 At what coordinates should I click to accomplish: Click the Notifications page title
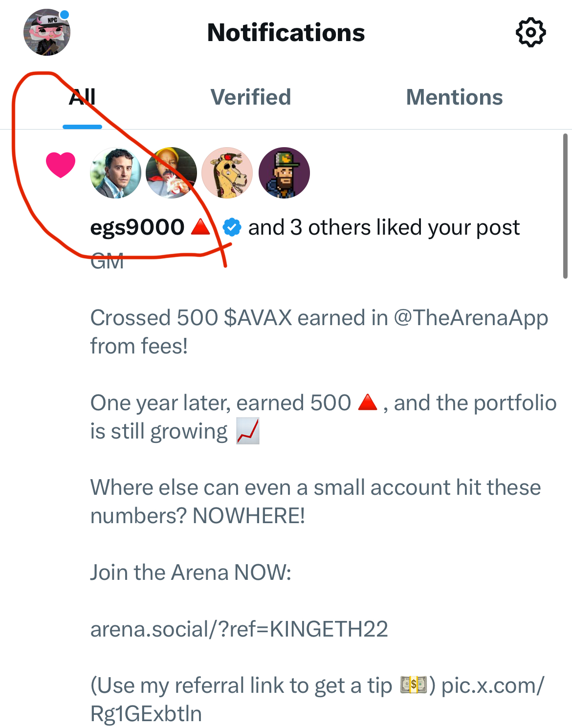(286, 33)
